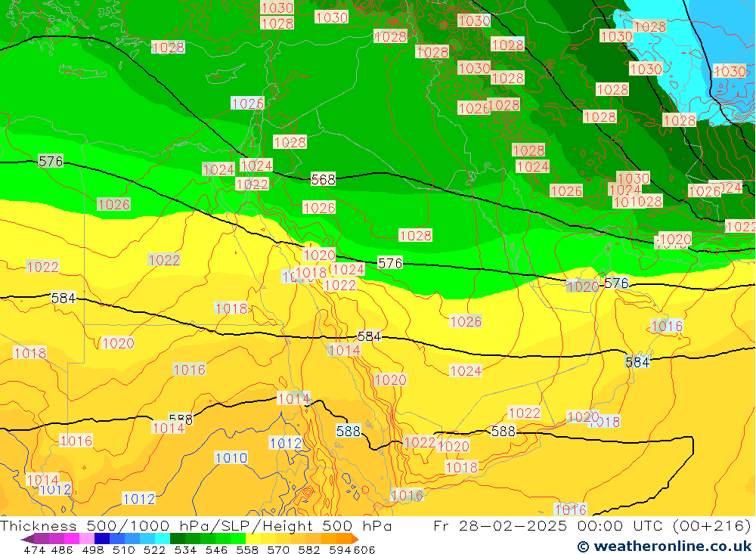This screenshot has height=554, width=756.
Task: Click the 510 legend value
Action: point(123,549)
